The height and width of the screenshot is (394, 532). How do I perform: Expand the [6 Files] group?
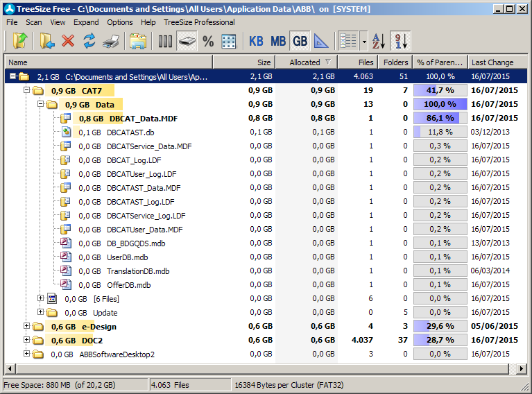pos(40,298)
